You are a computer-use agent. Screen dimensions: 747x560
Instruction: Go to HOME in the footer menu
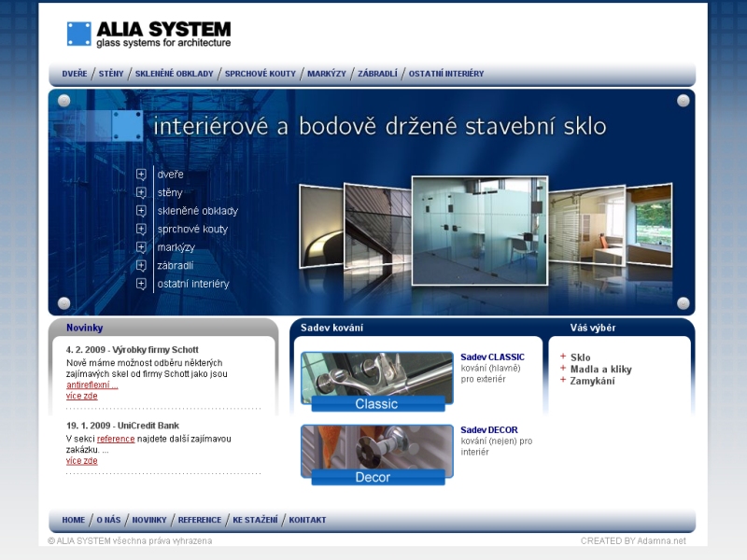(74, 520)
